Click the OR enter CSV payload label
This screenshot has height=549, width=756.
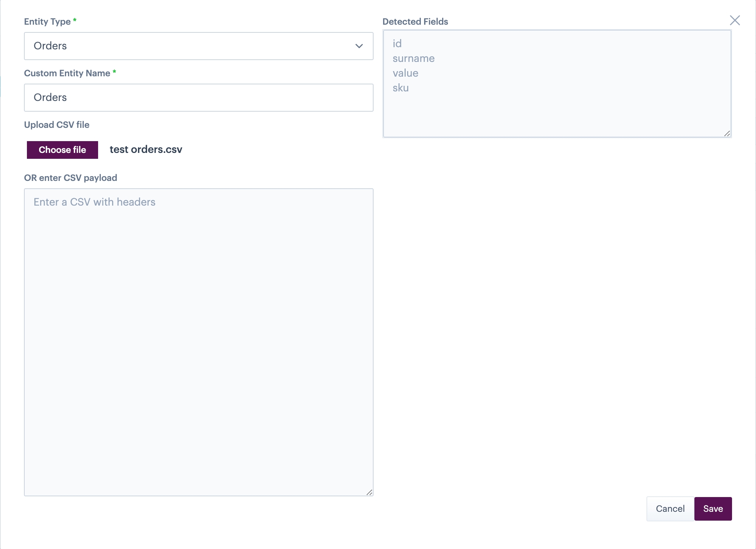coord(70,178)
